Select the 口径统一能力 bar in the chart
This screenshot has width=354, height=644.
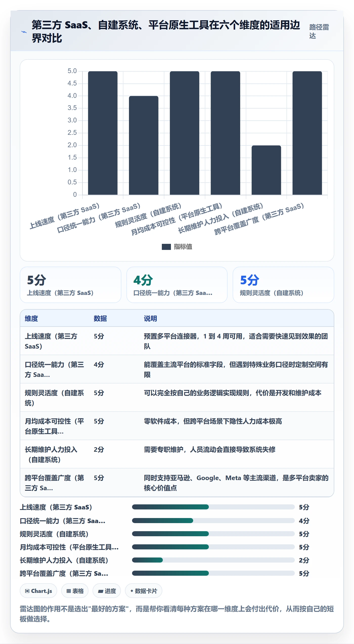point(144,145)
